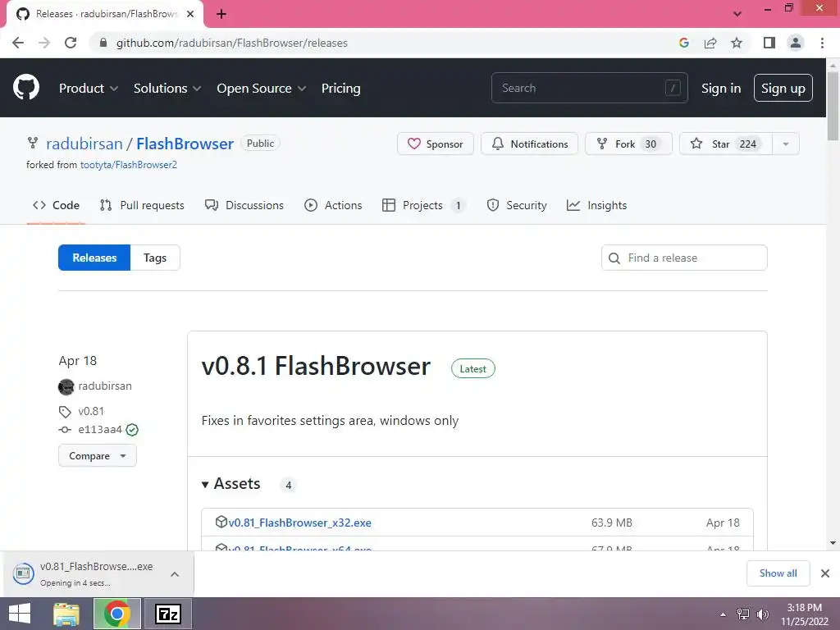Switch to Pull requests tab

tap(142, 205)
